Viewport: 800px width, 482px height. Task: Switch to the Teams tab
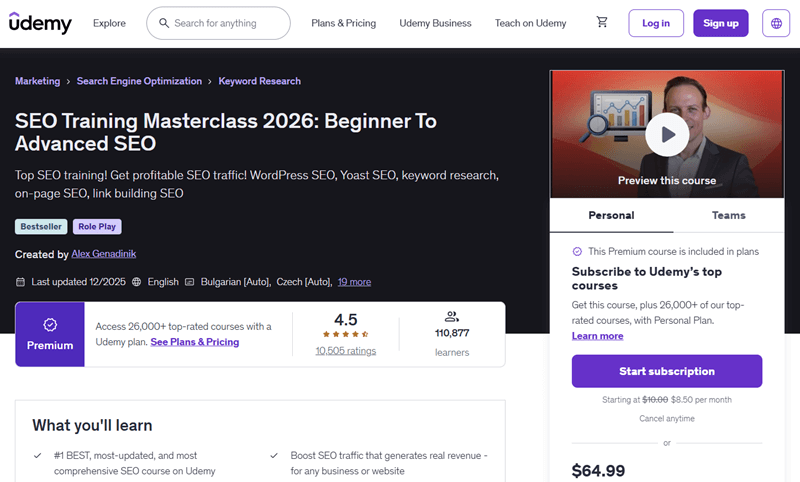pos(729,215)
